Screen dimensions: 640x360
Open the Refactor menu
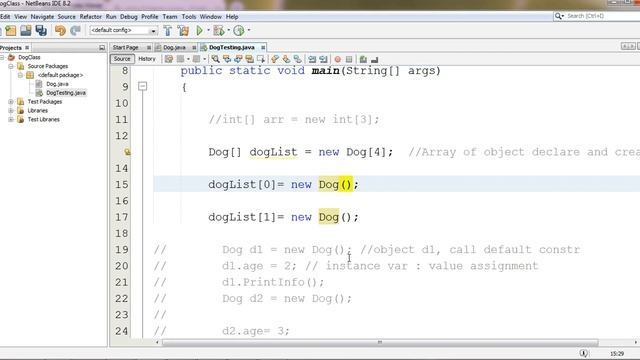coord(91,17)
